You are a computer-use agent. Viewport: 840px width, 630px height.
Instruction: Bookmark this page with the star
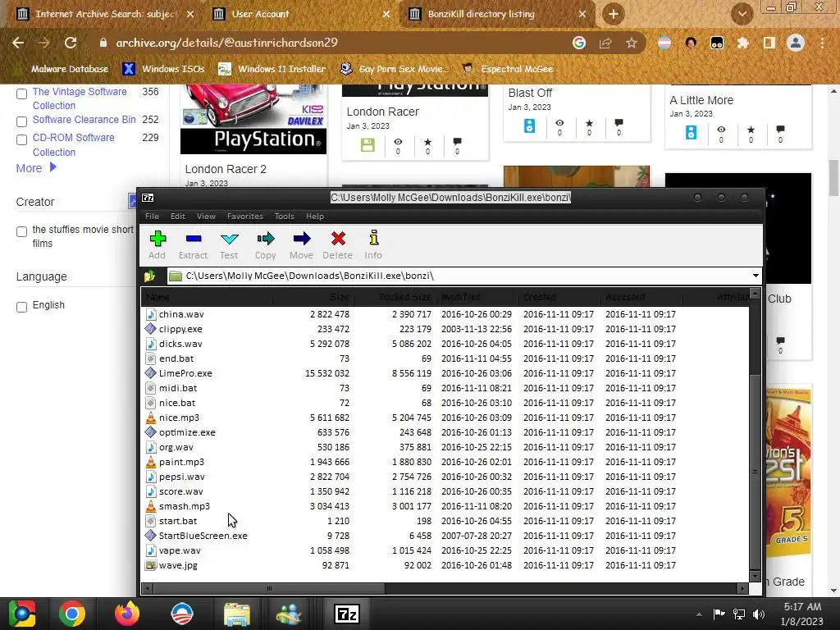pyautogui.click(x=632, y=43)
